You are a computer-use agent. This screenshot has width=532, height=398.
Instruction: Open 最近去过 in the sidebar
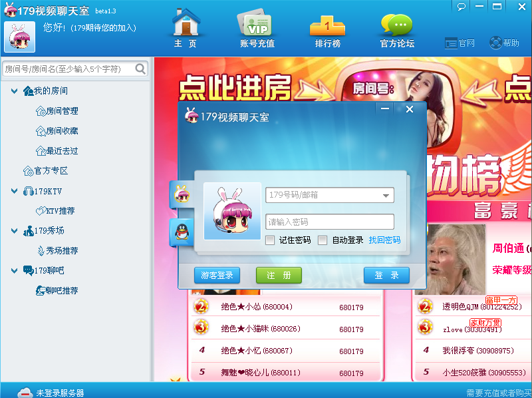click(57, 151)
